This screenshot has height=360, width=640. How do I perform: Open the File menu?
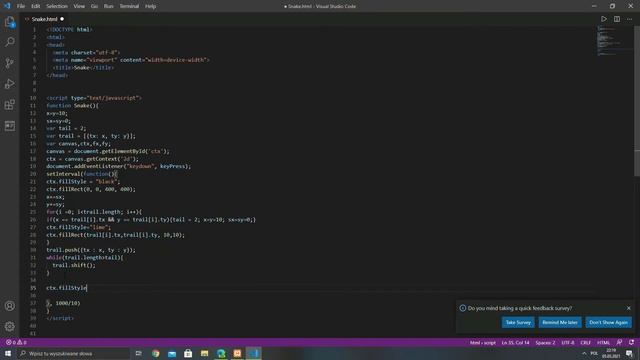tap(21, 6)
